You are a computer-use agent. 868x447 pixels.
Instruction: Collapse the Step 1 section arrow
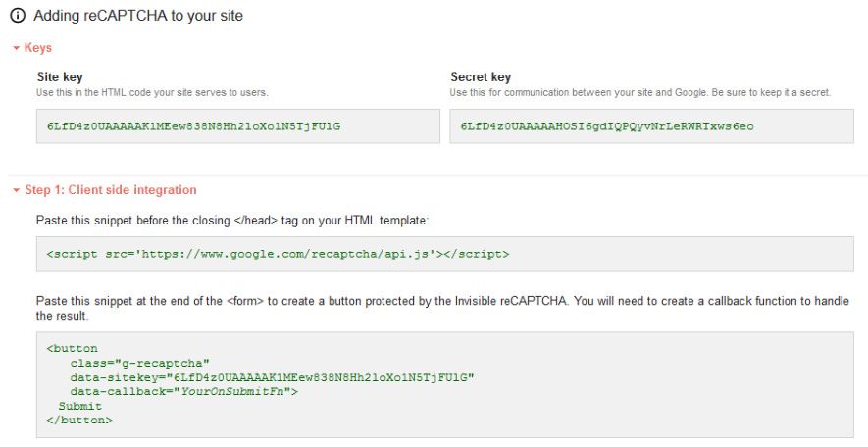pyautogui.click(x=15, y=190)
